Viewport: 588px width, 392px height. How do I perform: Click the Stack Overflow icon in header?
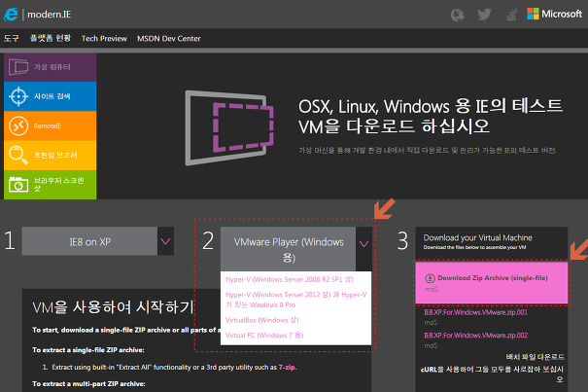coord(511,15)
